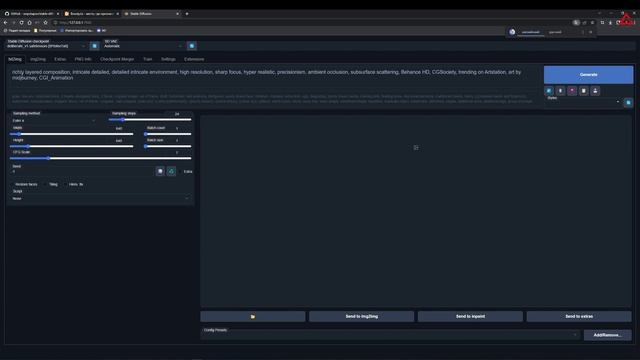
Task: Enable the Restore faces checkbox
Action: coord(12,184)
